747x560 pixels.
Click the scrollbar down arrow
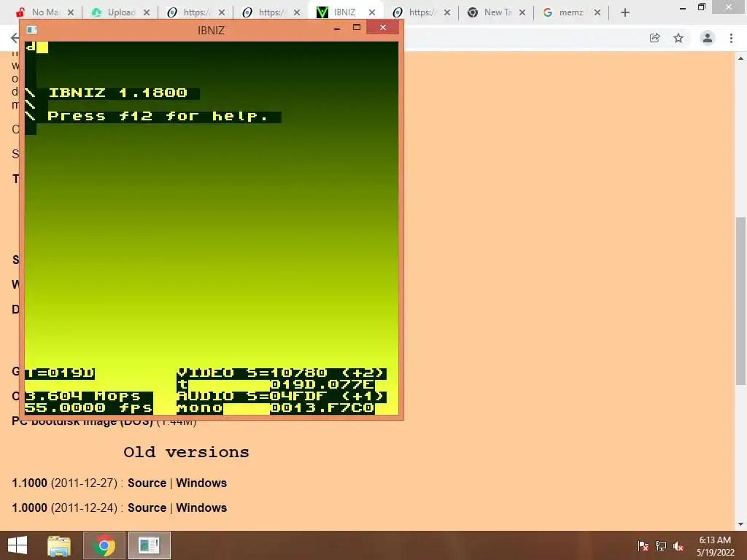pyautogui.click(x=740, y=524)
